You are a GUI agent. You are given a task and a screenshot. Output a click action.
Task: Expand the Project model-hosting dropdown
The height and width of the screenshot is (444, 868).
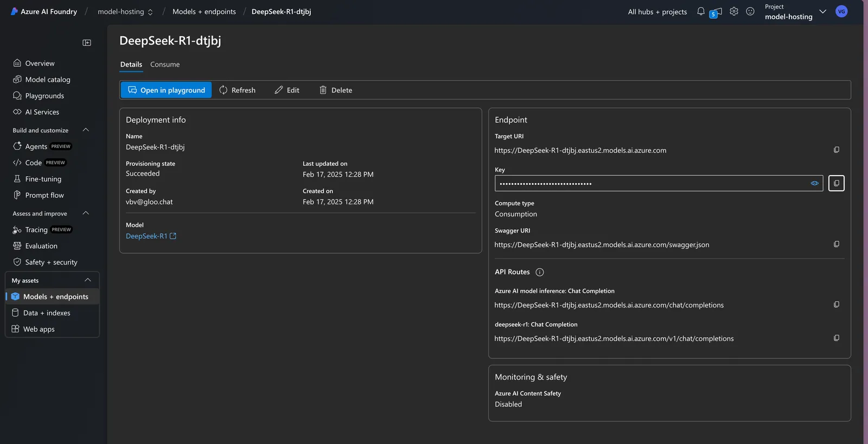click(x=822, y=11)
